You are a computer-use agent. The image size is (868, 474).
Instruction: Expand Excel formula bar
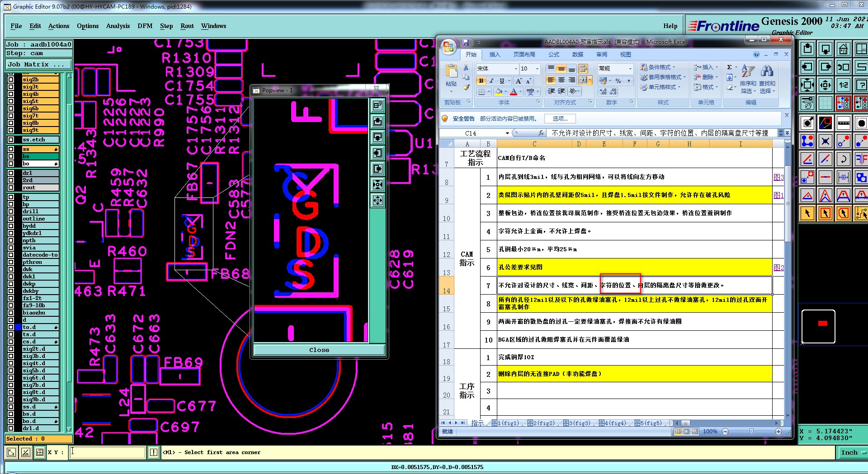pos(787,133)
